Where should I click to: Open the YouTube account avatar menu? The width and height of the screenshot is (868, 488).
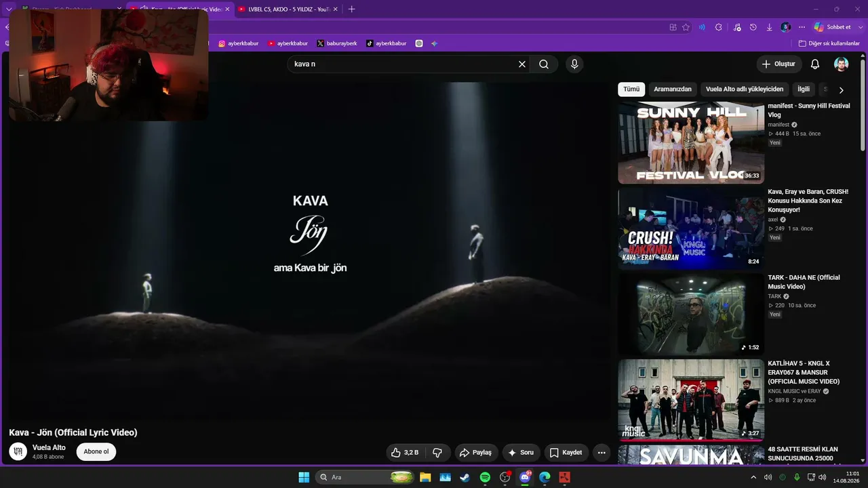click(x=841, y=64)
